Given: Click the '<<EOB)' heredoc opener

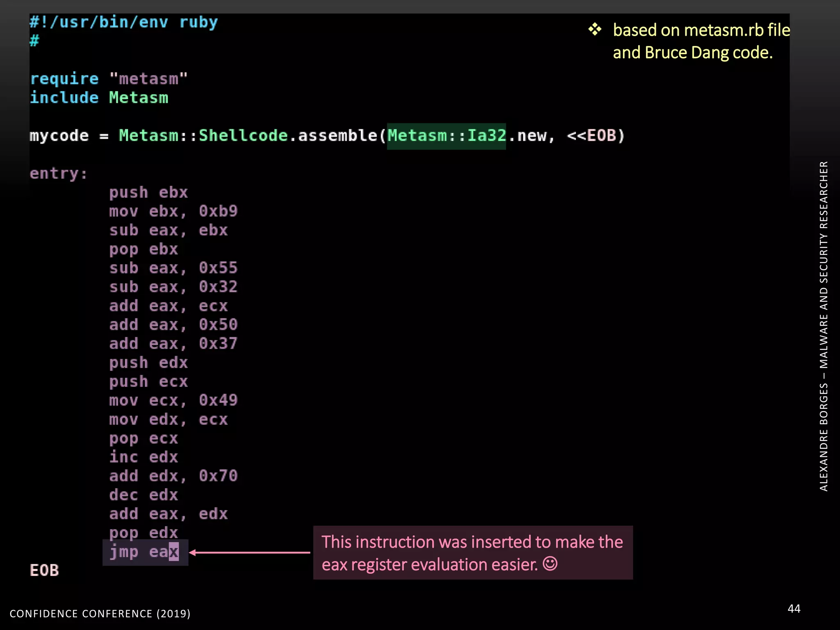Looking at the screenshot, I should tap(596, 136).
